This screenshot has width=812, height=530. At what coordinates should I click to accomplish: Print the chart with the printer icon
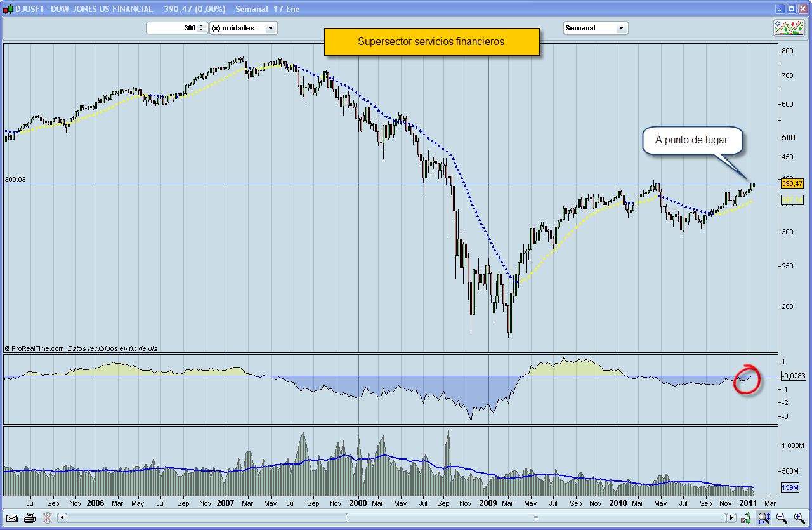[29, 519]
